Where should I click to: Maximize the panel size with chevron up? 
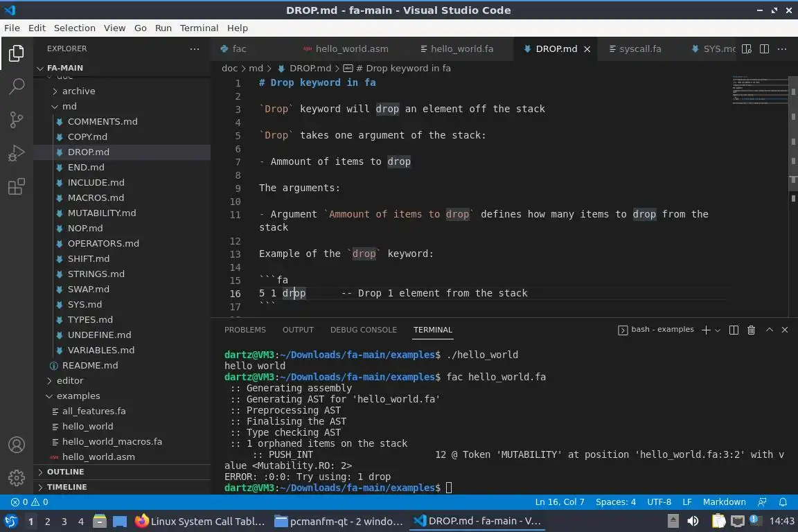pos(770,330)
